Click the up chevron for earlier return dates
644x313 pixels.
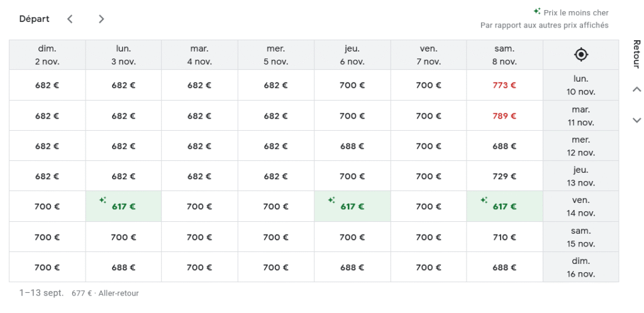pyautogui.click(x=636, y=89)
